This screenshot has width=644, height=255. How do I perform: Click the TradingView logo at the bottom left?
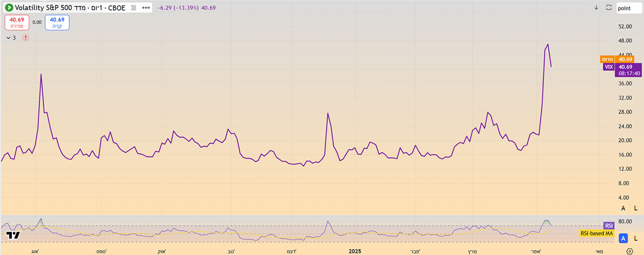[x=14, y=235]
